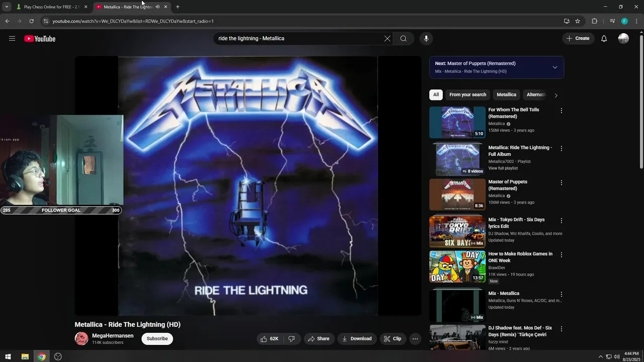This screenshot has width=644, height=362.
Task: Open Chrome from the taskbar
Action: click(42, 356)
